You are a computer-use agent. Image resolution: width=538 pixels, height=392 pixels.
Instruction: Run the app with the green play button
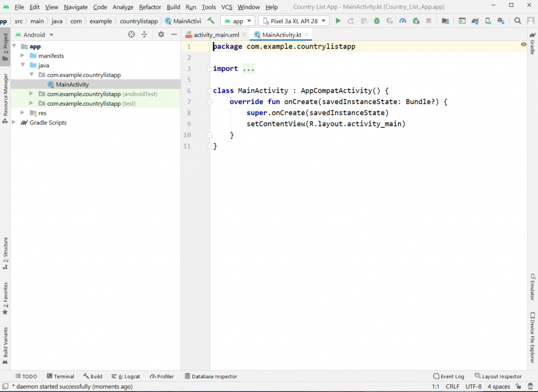(338, 21)
